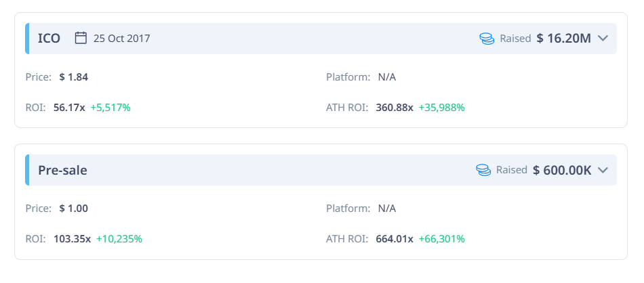The width and height of the screenshot is (644, 283).
Task: Click the ICO ROI value 56.17x
Action: 69,108
